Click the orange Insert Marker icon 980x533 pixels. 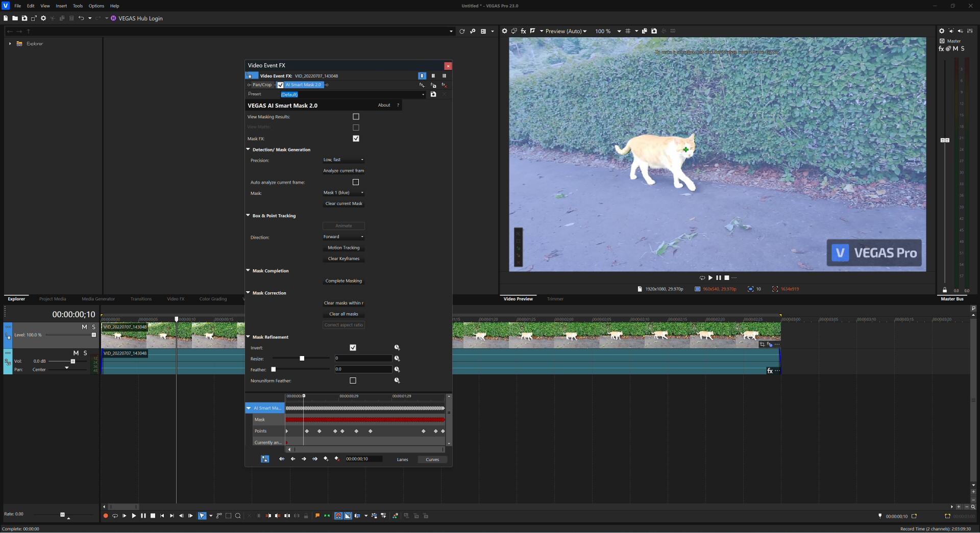pyautogui.click(x=317, y=516)
